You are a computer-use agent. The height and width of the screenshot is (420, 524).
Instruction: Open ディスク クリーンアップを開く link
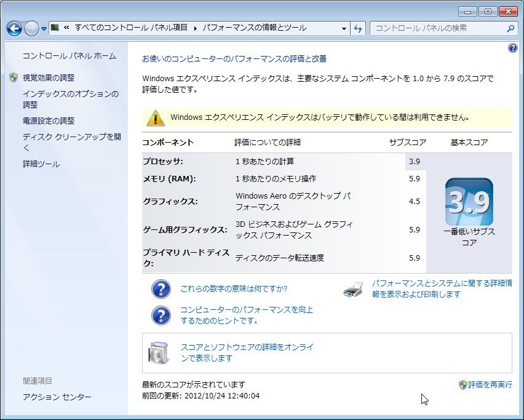click(x=71, y=142)
